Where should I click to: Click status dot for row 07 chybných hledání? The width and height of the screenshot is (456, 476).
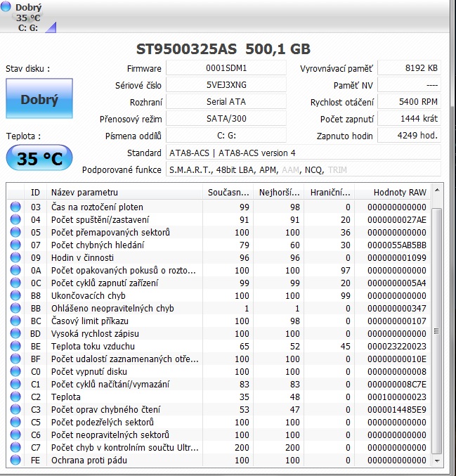(x=15, y=245)
